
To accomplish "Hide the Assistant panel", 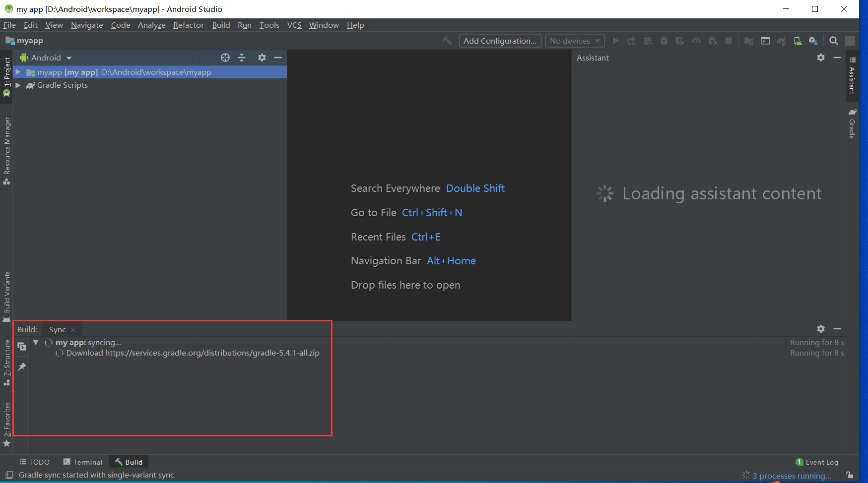I will [837, 58].
